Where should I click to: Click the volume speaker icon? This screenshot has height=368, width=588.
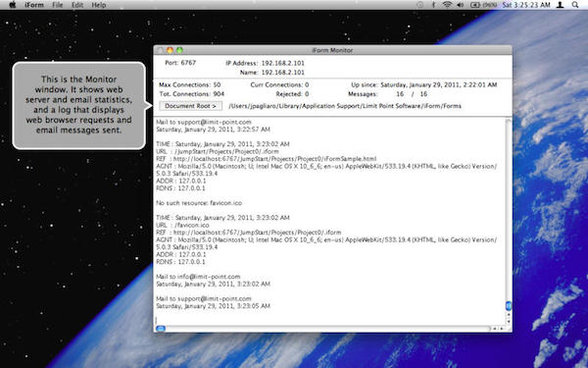[x=461, y=5]
